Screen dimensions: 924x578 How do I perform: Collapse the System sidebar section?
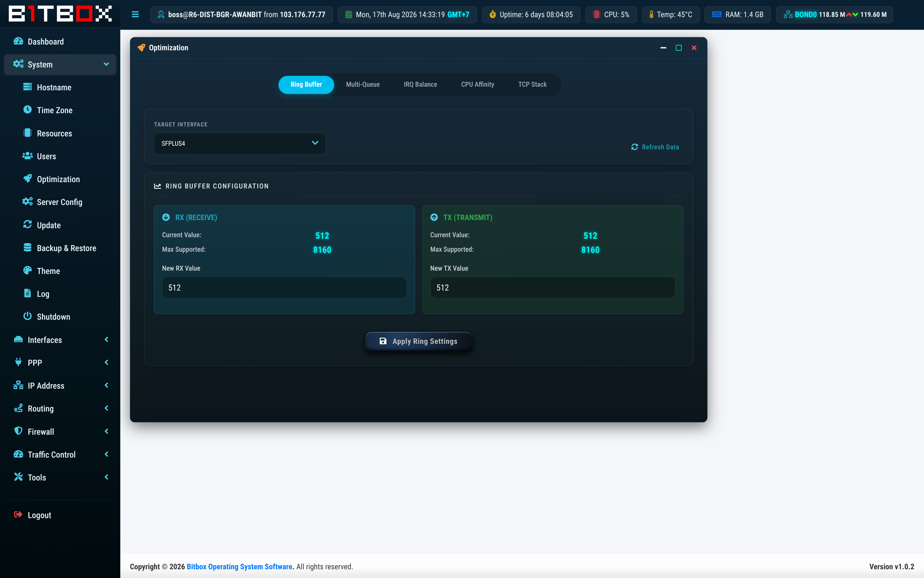click(x=60, y=64)
